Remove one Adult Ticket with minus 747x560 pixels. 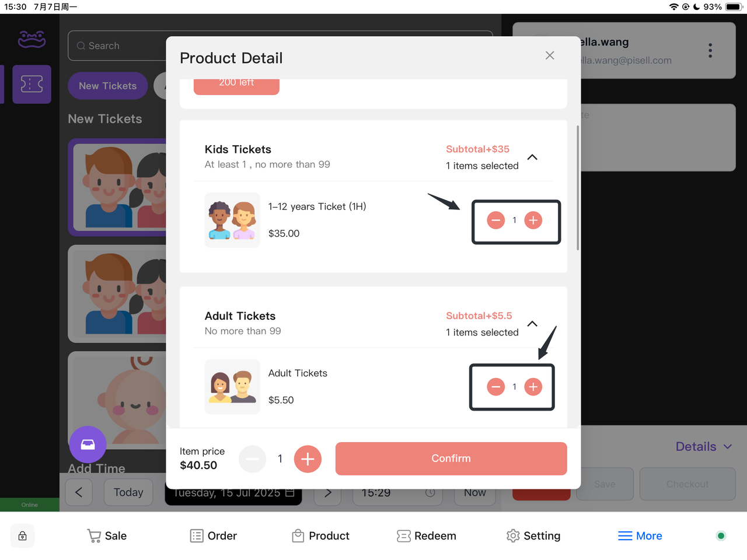pos(495,387)
